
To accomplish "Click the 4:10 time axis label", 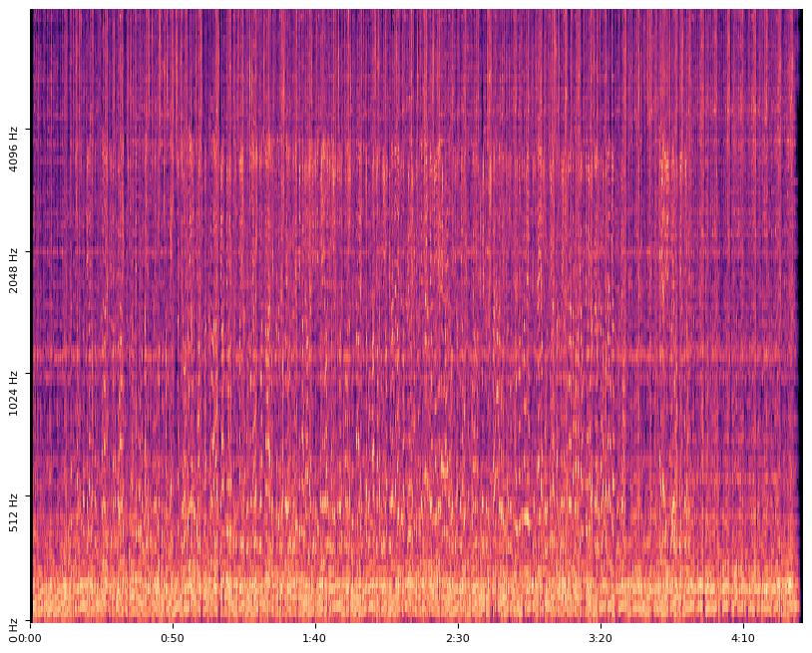I will (743, 638).
